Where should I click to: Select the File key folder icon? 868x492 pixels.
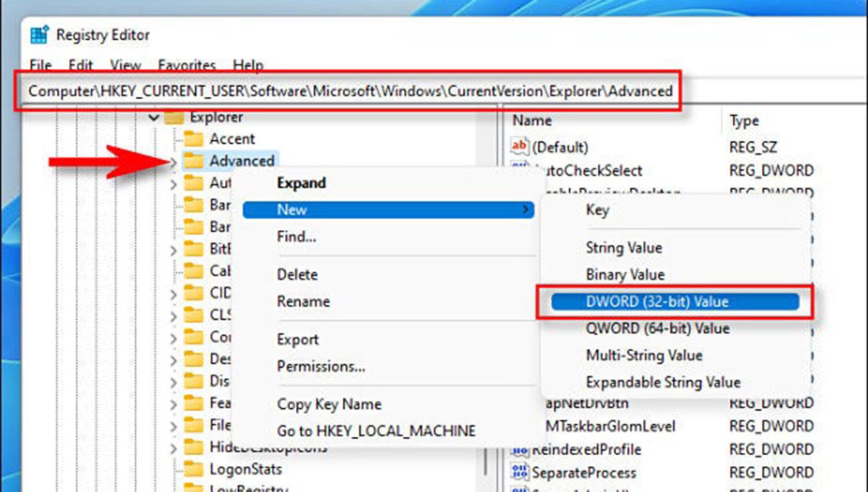point(194,425)
